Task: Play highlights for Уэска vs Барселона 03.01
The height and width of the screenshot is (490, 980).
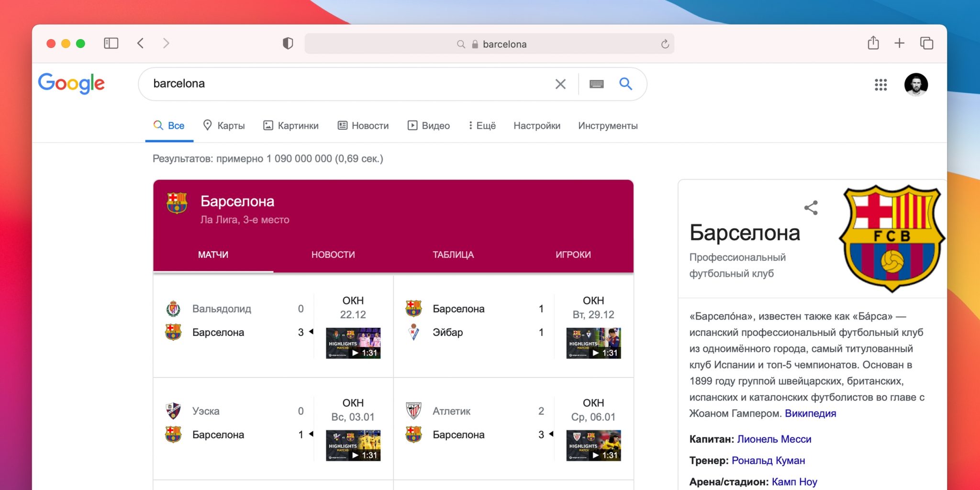Action: (353, 445)
